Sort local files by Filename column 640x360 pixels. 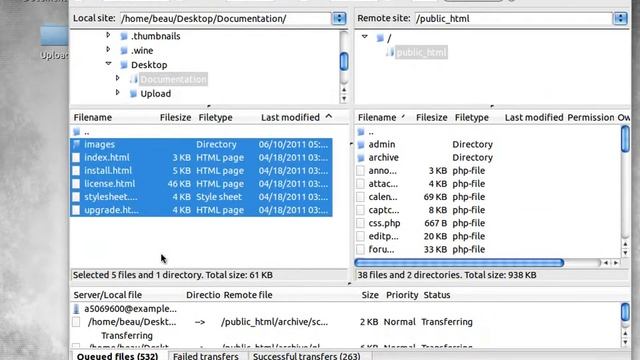(x=93, y=118)
